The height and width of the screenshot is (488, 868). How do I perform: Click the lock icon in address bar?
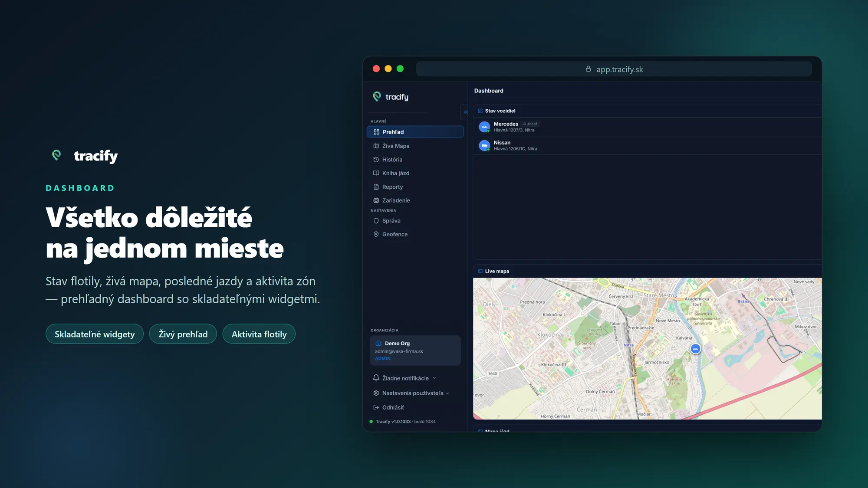588,69
